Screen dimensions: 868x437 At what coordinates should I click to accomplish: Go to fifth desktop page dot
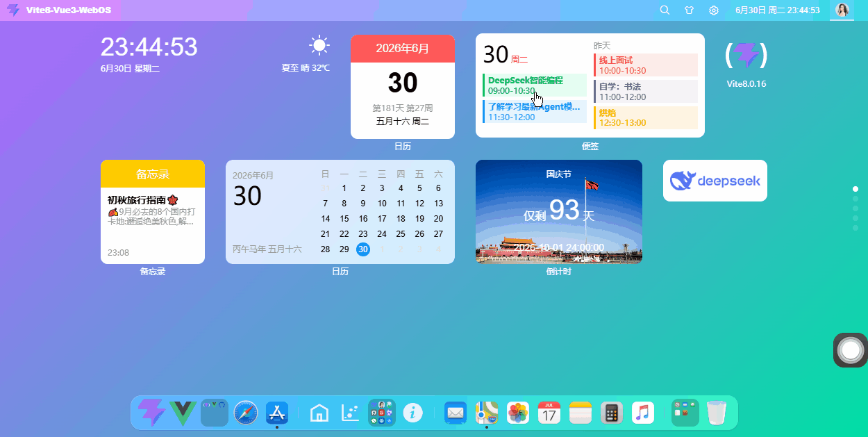tap(856, 228)
